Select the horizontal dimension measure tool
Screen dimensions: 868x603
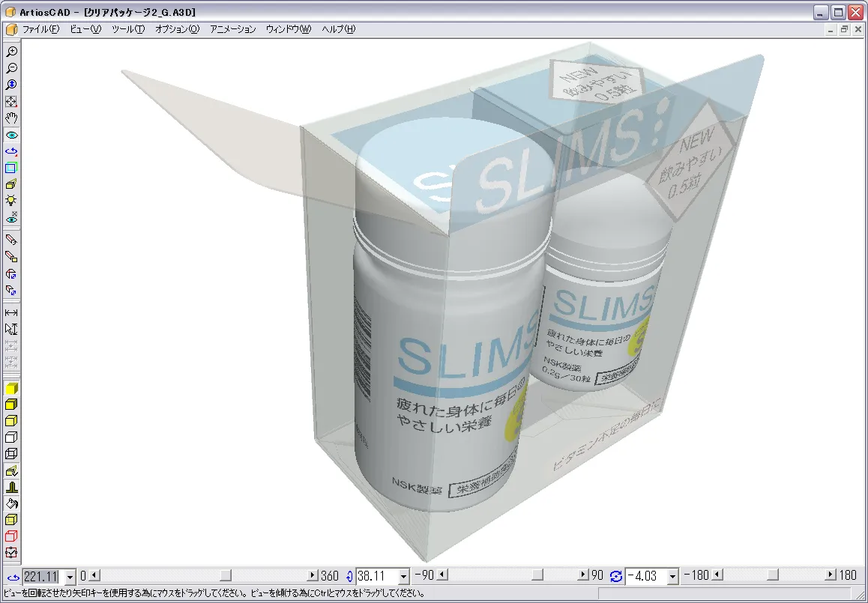(x=12, y=312)
